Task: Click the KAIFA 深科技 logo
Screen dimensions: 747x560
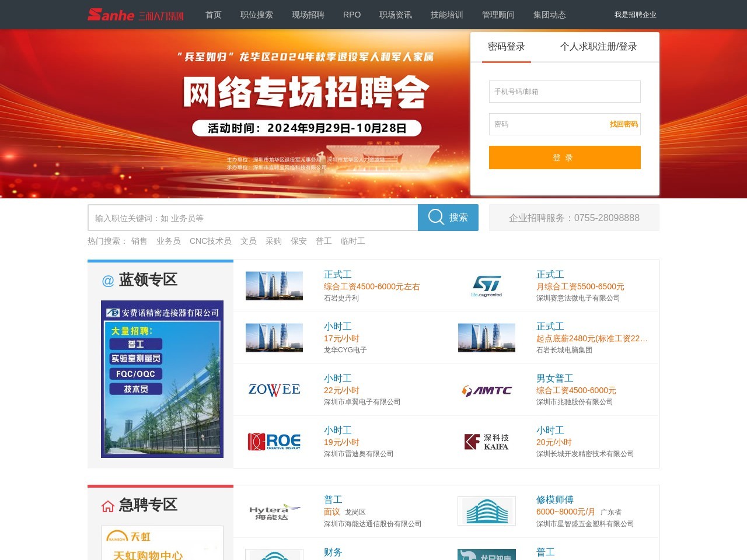Action: (486, 442)
